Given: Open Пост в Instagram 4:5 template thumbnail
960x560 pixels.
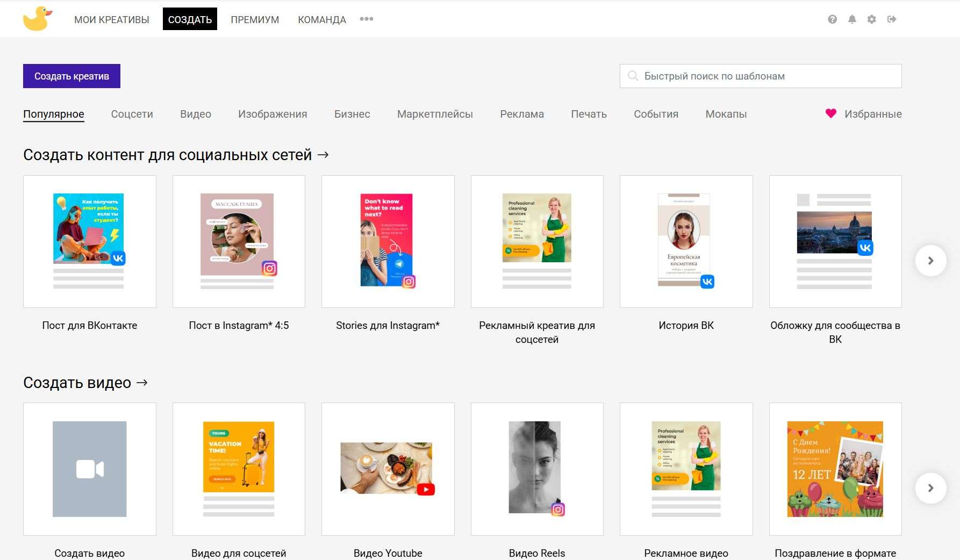Looking at the screenshot, I should [x=239, y=241].
